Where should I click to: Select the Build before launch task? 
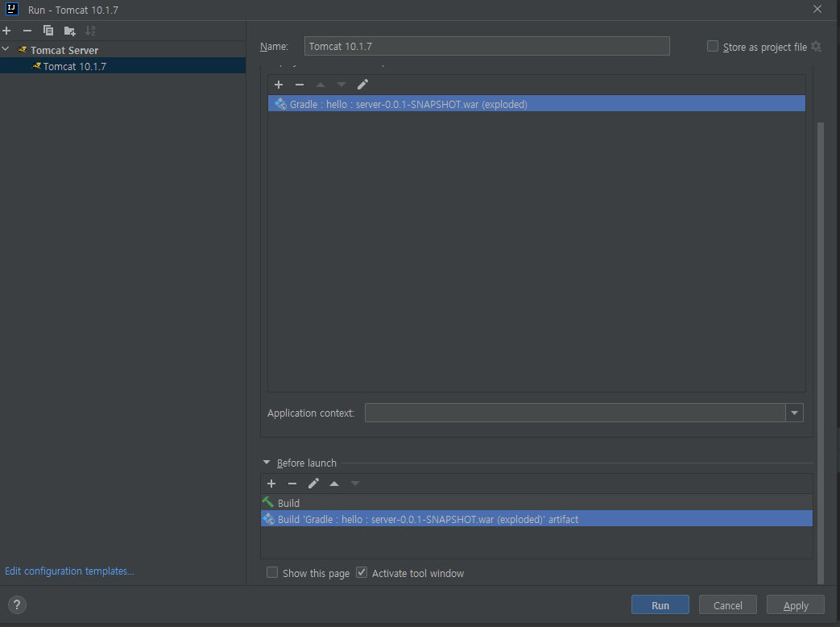pyautogui.click(x=536, y=503)
